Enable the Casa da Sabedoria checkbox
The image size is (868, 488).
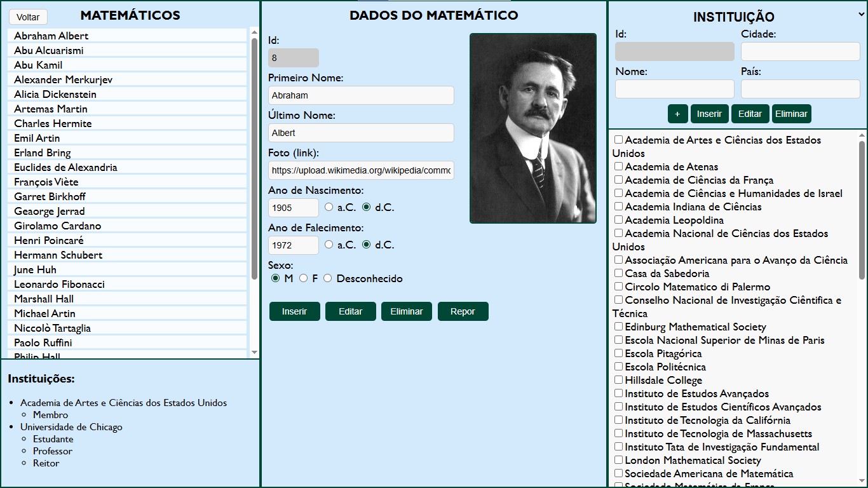pyautogui.click(x=618, y=273)
